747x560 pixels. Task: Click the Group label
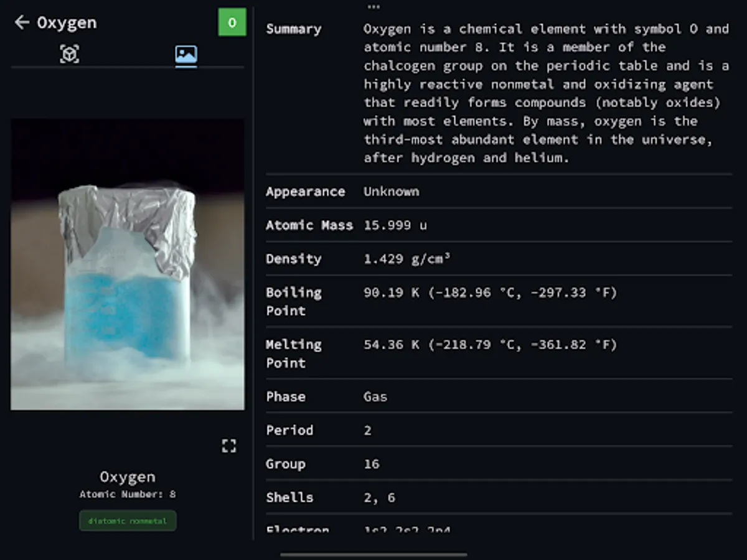[x=286, y=464]
